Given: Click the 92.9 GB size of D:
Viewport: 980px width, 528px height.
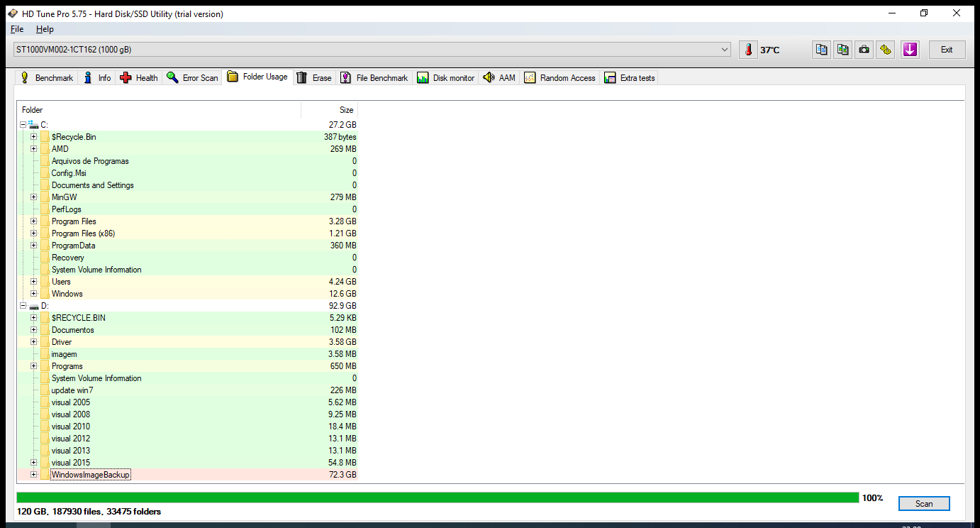Looking at the screenshot, I should (343, 306).
